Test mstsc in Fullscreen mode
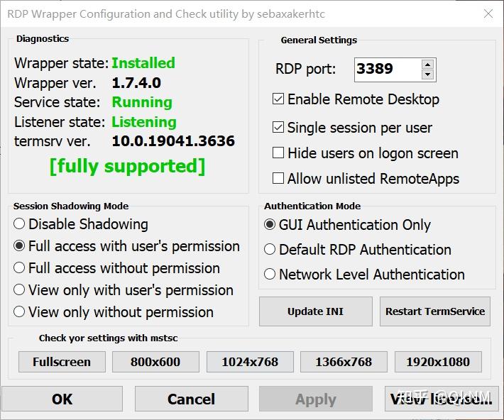 [62, 362]
